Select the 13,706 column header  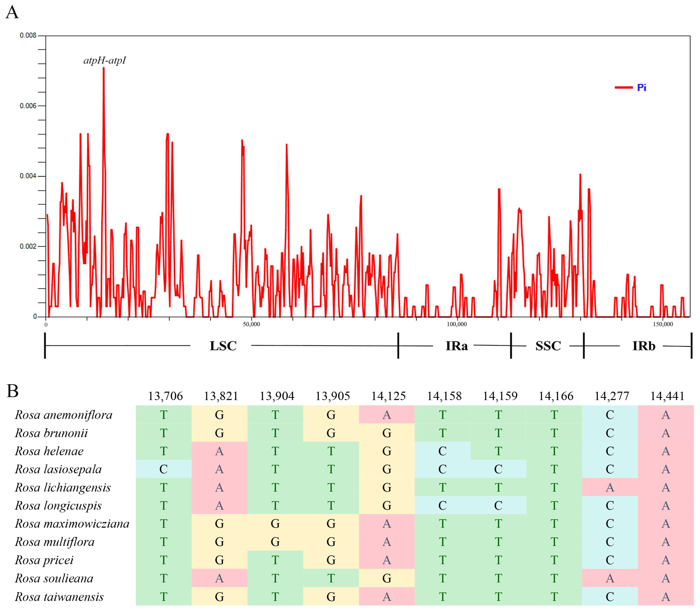165,396
